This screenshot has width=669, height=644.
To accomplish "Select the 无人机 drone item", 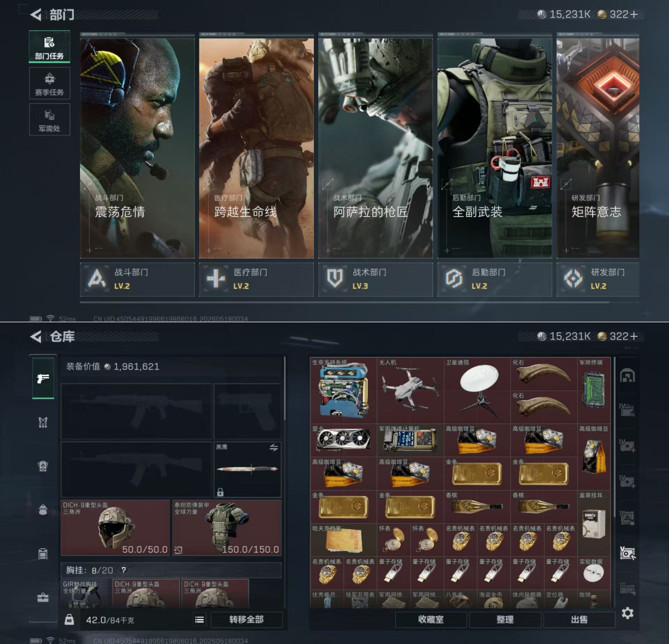I will pyautogui.click(x=410, y=390).
